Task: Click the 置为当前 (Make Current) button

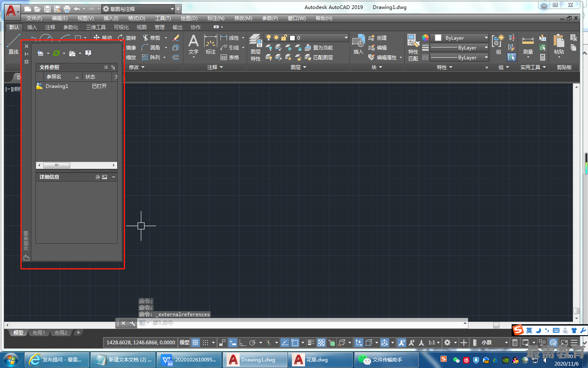Action: point(319,48)
